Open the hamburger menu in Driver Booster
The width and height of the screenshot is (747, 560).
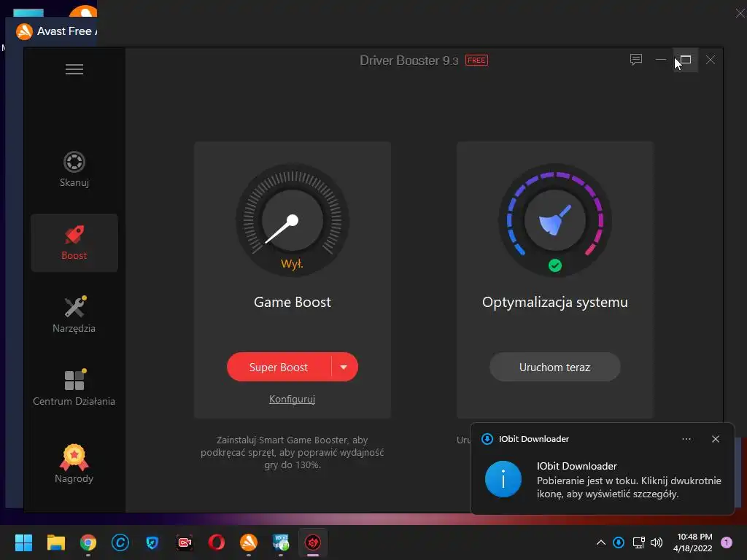(74, 69)
